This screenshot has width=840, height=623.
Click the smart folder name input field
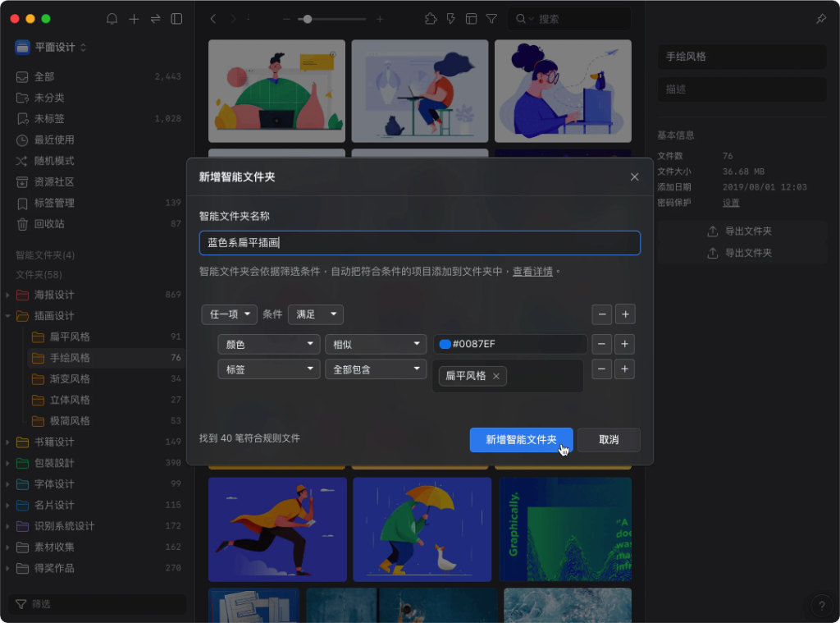tap(419, 243)
